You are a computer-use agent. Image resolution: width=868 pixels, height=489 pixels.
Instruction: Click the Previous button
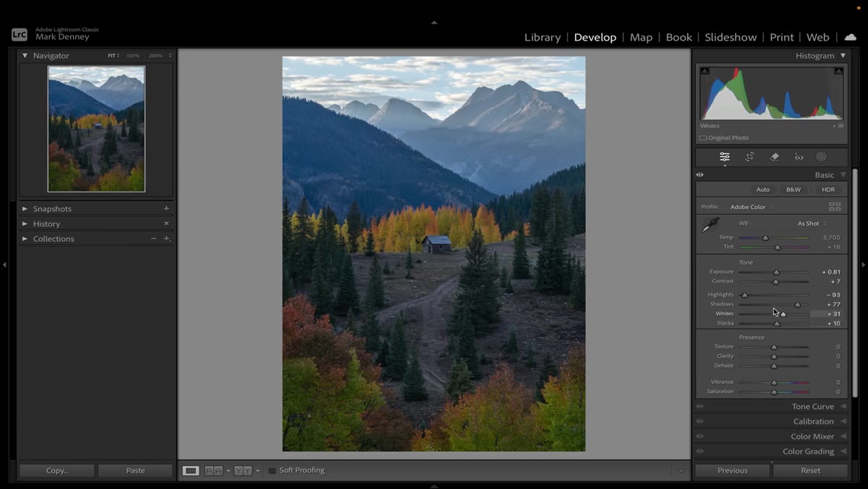(x=732, y=470)
